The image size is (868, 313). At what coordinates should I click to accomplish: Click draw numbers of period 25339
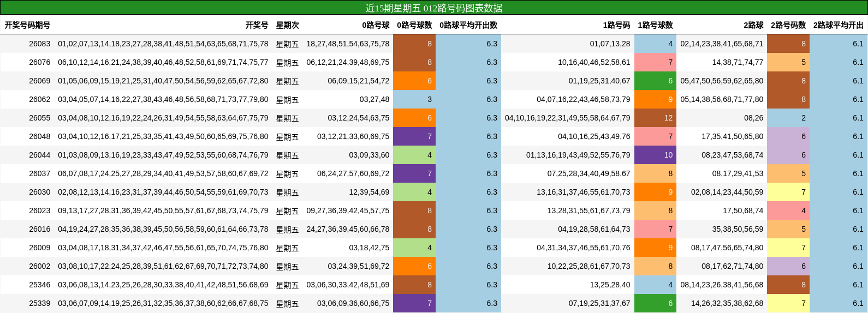(163, 303)
